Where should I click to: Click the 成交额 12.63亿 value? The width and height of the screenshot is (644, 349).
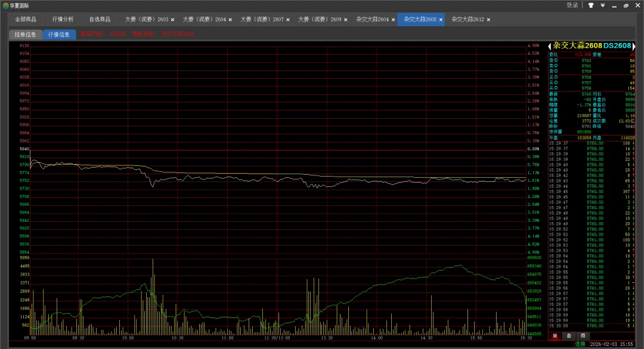627,121
